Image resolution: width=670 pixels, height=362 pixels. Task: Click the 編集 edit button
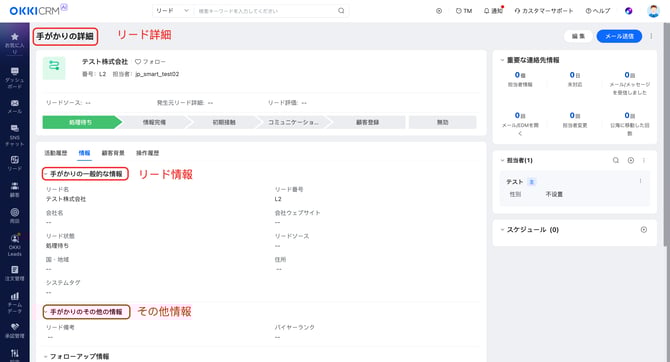[578, 36]
